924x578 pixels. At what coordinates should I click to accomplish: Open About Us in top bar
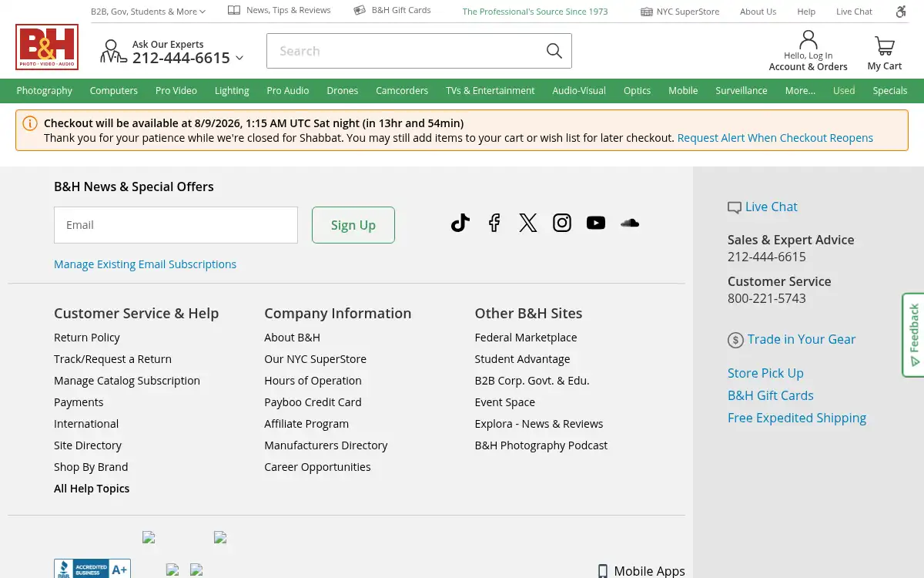pyautogui.click(x=758, y=12)
